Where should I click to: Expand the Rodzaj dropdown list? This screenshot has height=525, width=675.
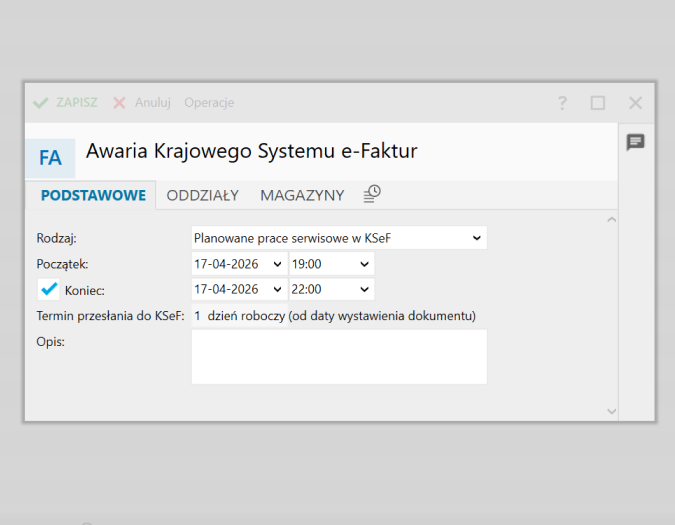(x=477, y=238)
